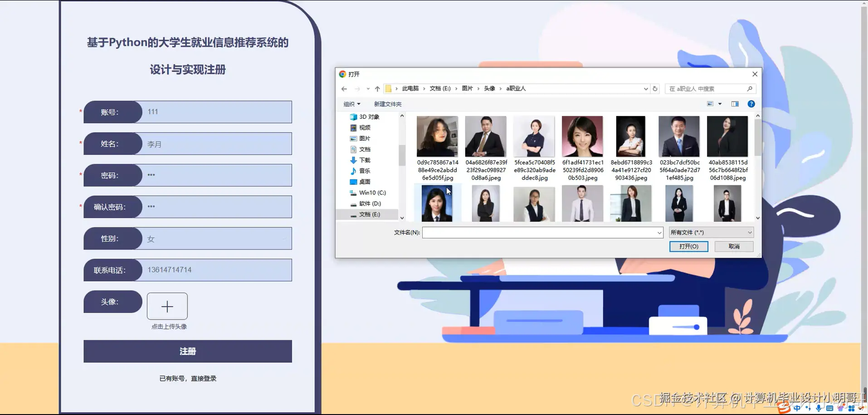Click the 打开(O) button
This screenshot has height=415, width=868.
[688, 246]
